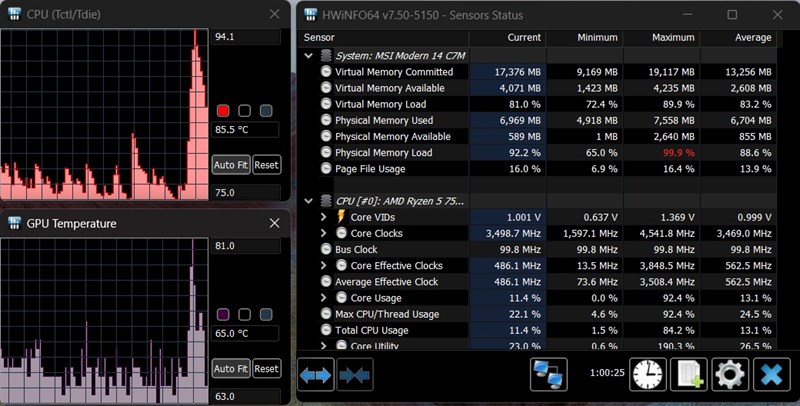This screenshot has height=406, width=800.
Task: Click the 1:00:25 elapsed time readout
Action: point(607,373)
